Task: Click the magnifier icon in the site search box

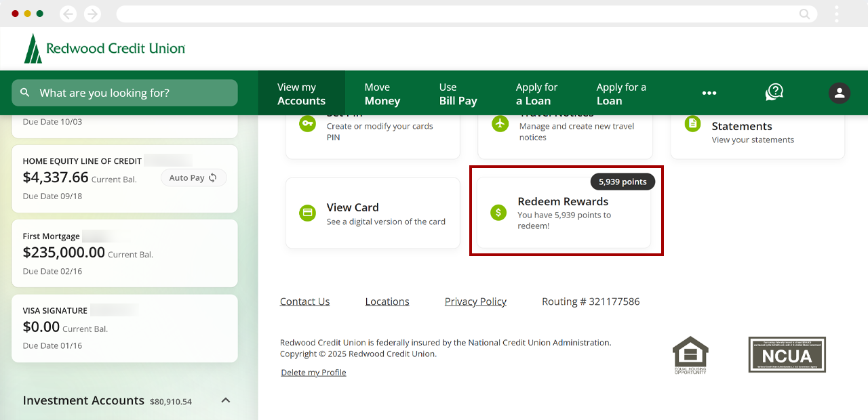Action: [25, 93]
